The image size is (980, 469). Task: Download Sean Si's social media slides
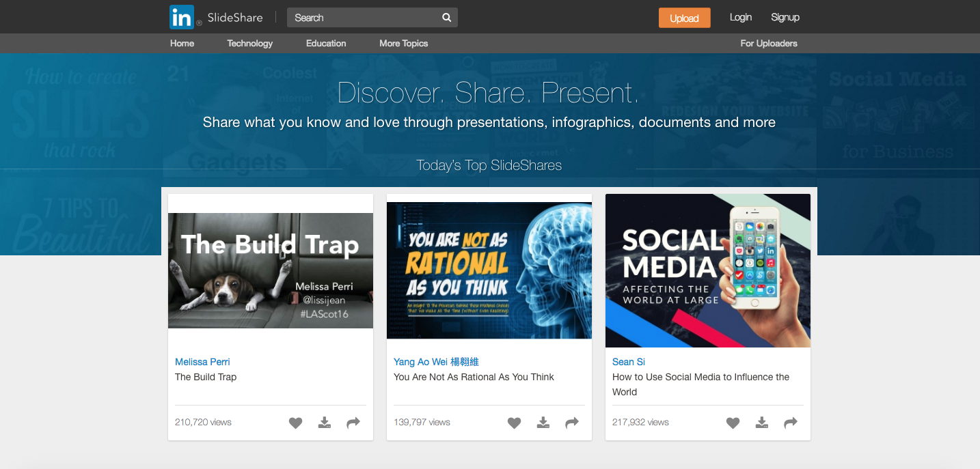[762, 423]
